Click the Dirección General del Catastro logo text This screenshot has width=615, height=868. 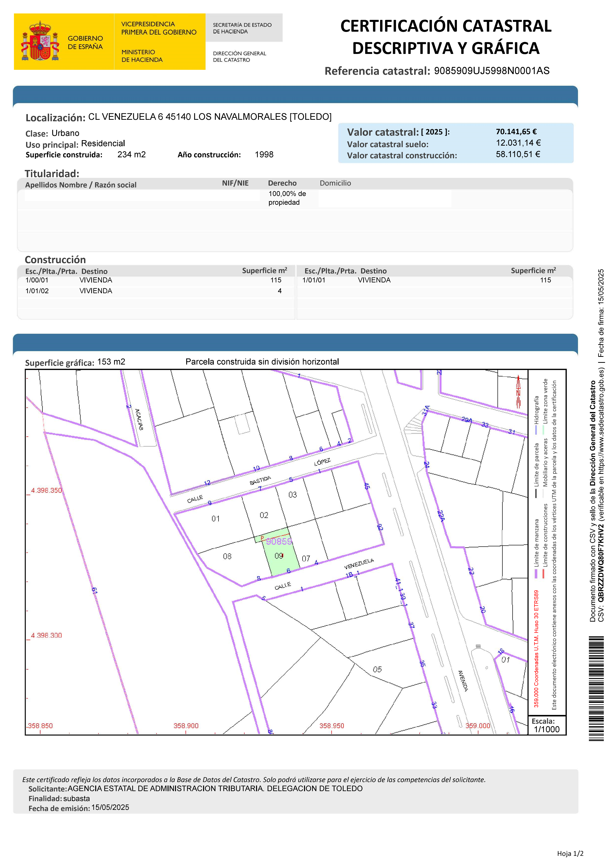(x=239, y=56)
